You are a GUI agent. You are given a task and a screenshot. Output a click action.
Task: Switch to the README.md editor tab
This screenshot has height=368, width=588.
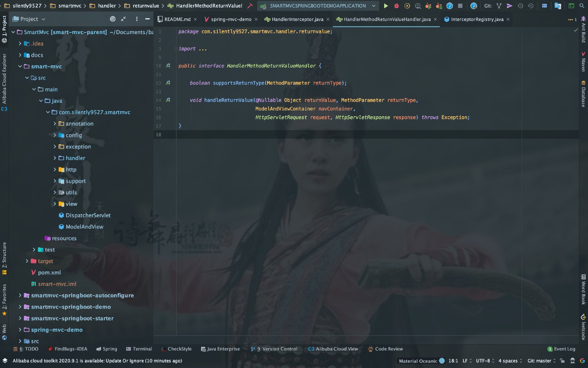[177, 19]
